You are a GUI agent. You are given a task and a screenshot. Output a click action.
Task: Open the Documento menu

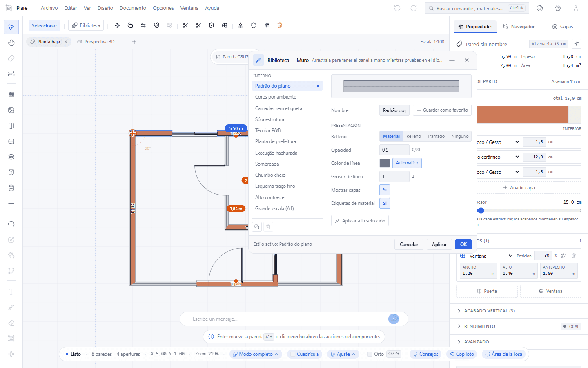pyautogui.click(x=133, y=8)
